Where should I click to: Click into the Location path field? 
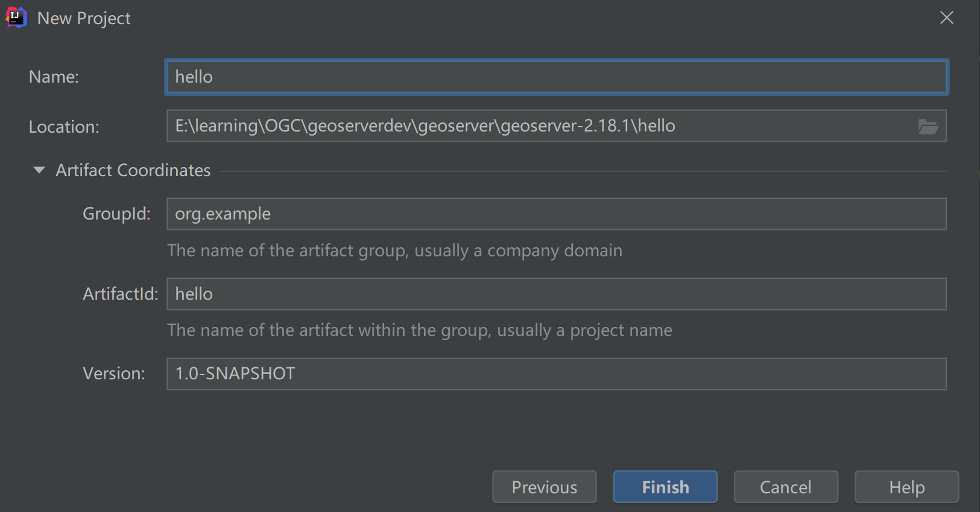click(x=543, y=126)
